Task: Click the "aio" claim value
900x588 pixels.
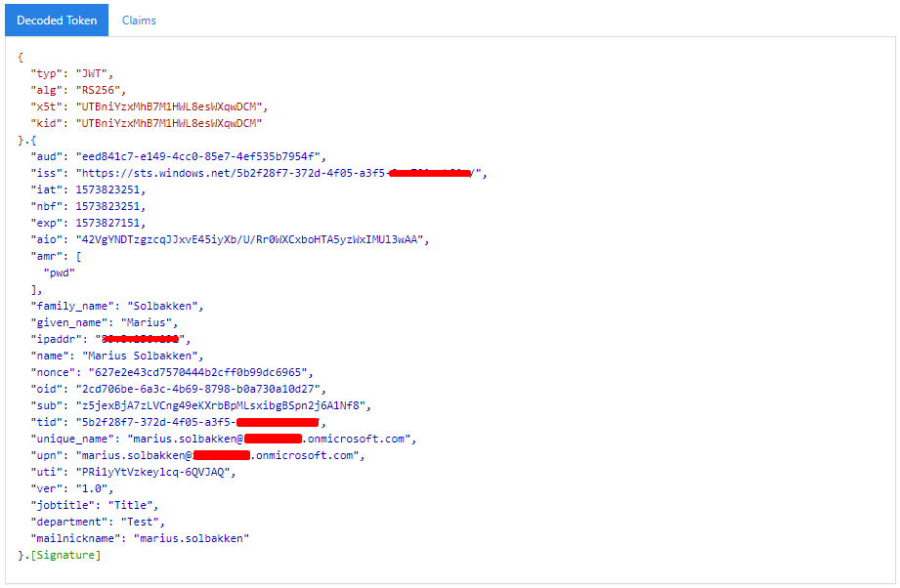Action: [251, 239]
